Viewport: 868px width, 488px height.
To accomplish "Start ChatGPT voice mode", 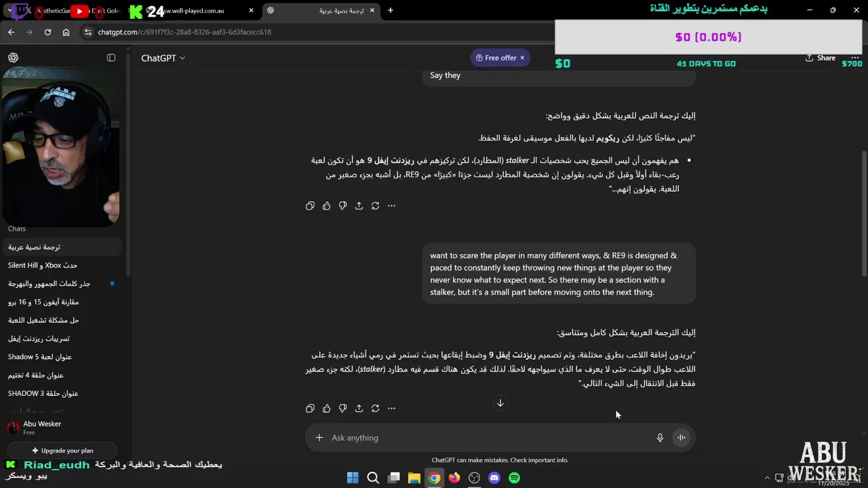I will tap(681, 438).
